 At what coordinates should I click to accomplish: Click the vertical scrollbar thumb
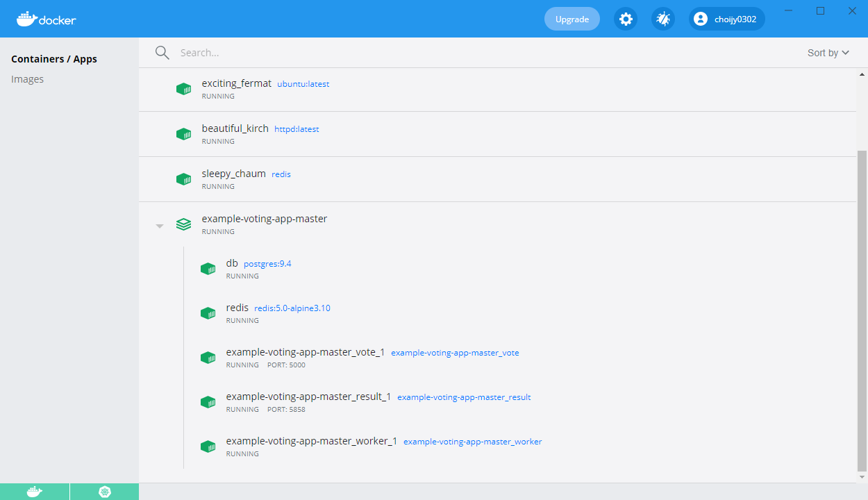[x=862, y=310]
